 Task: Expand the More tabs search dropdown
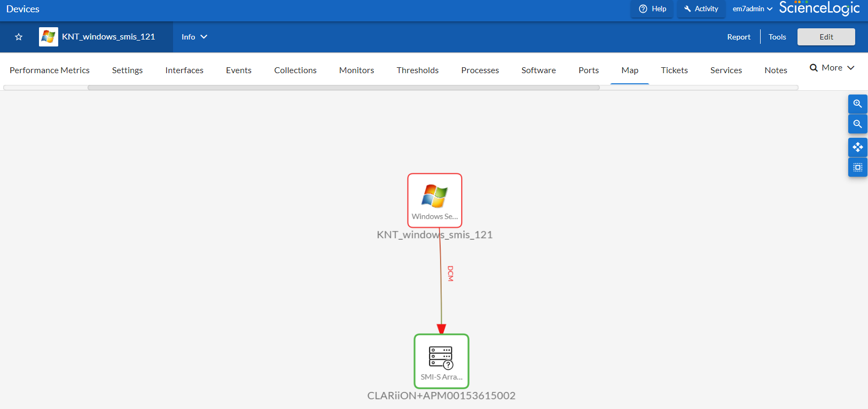(x=832, y=68)
